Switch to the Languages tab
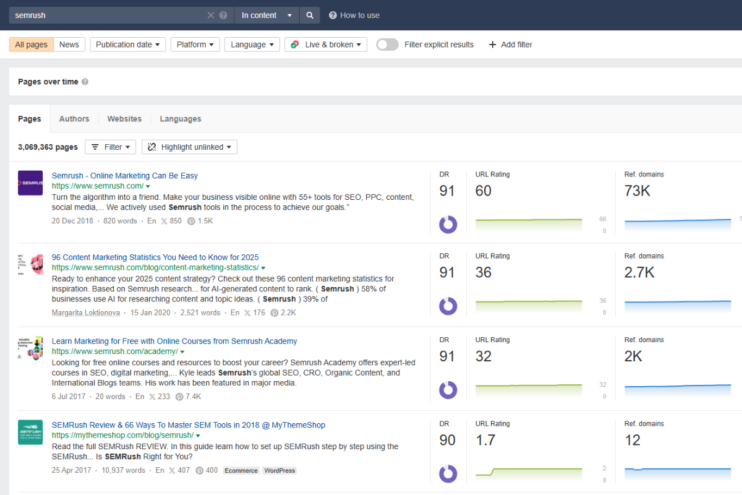742x495 pixels. click(180, 119)
